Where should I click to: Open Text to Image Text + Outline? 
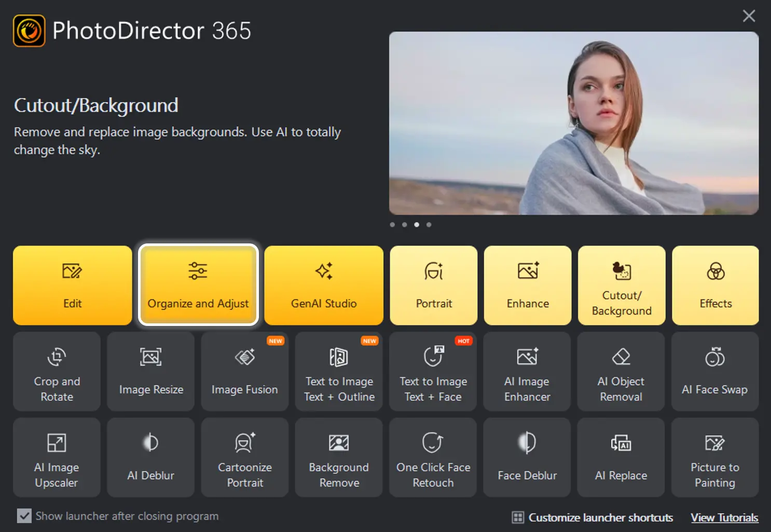coord(338,371)
